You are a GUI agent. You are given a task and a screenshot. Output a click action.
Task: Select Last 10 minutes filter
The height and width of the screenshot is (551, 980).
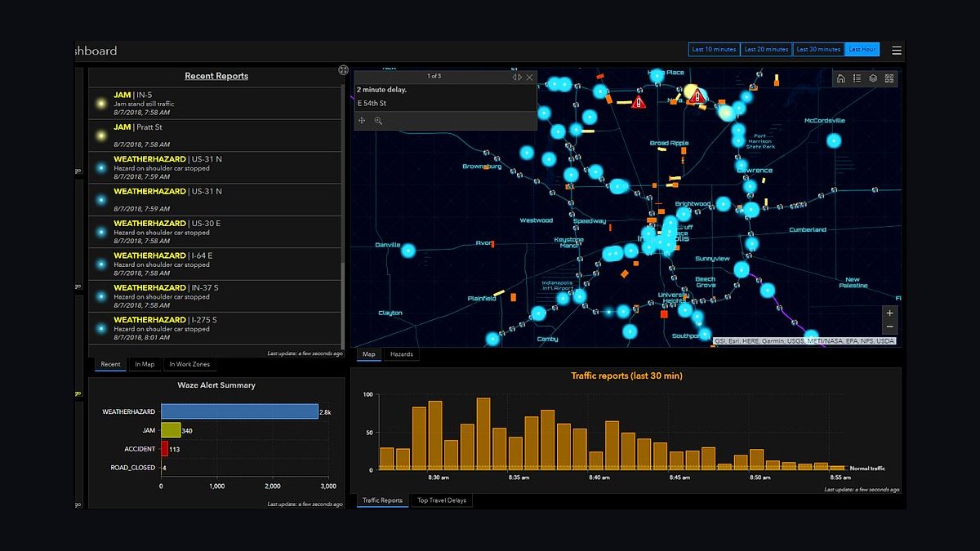point(714,50)
